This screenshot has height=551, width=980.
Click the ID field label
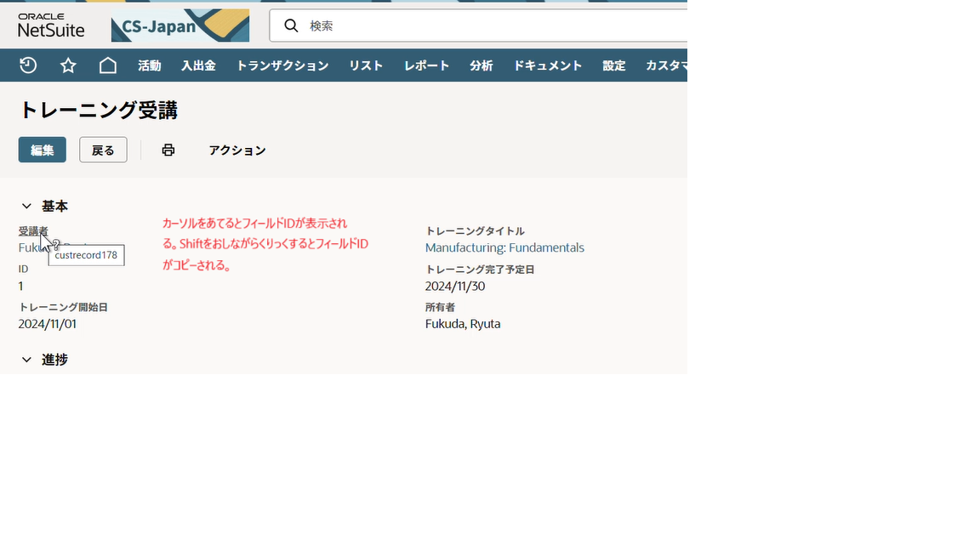point(23,270)
